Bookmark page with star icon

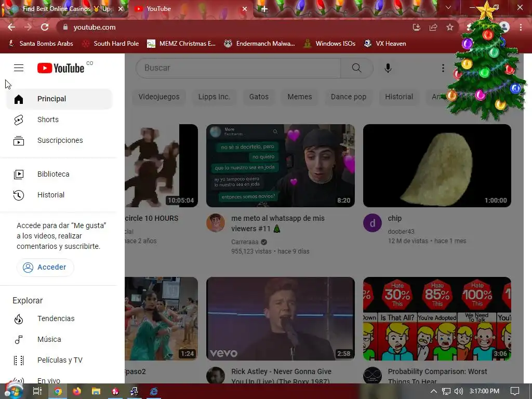click(449, 27)
